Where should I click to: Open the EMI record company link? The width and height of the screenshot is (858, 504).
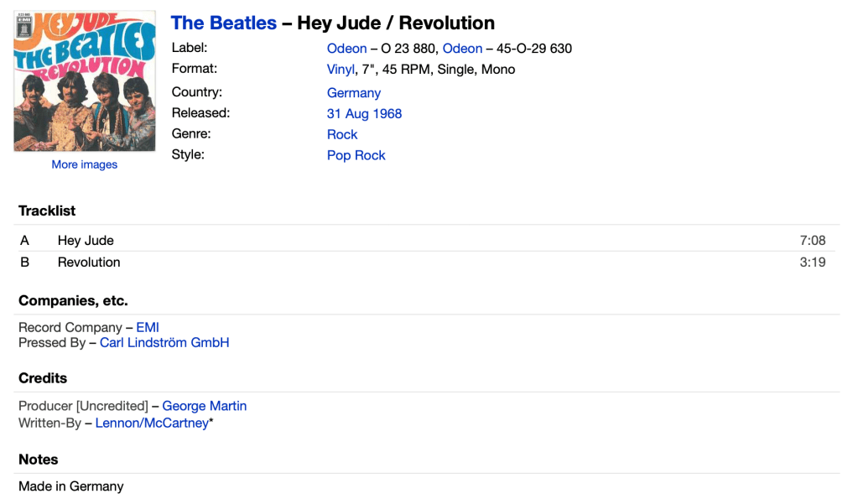click(x=148, y=327)
